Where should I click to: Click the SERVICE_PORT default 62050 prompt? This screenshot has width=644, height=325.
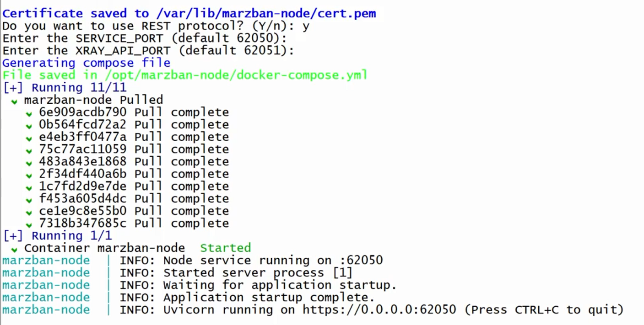[x=145, y=38]
